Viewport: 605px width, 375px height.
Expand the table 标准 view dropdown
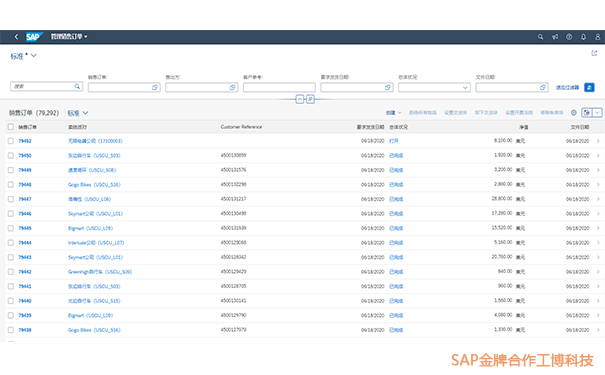85,113
